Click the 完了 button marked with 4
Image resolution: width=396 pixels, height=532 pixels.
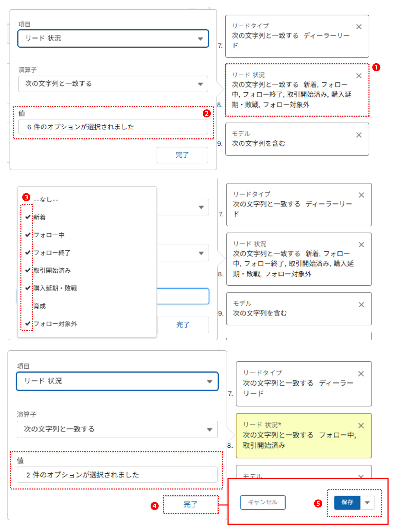(x=191, y=504)
